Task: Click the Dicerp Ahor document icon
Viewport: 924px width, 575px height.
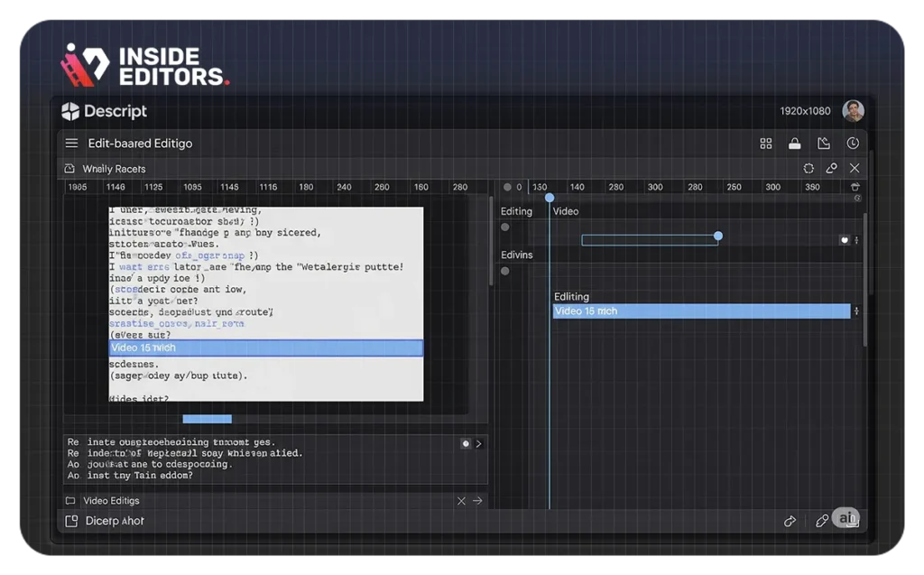Action: point(71,521)
